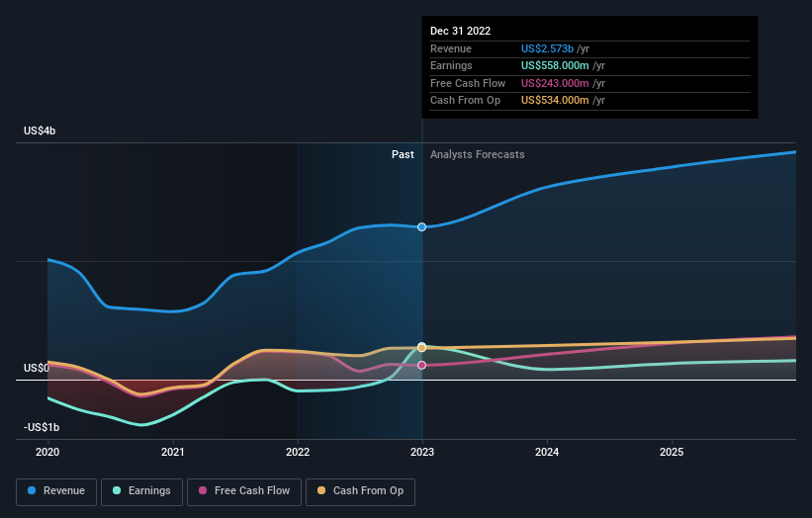The width and height of the screenshot is (812, 518).
Task: Click the Revenue row label in tooltip
Action: point(451,48)
